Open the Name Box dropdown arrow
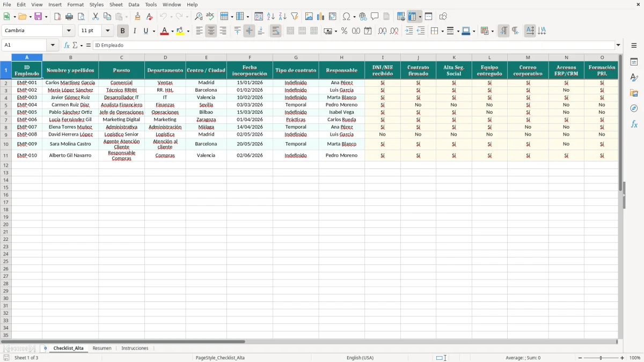Viewport: 644px width, 362px height. coord(53,46)
